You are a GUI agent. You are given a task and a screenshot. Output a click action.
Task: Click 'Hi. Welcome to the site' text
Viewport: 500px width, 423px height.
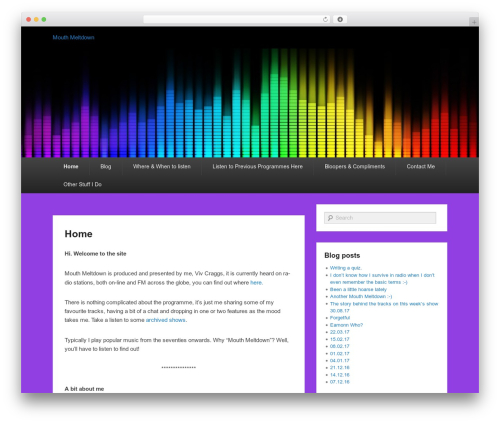pos(95,254)
